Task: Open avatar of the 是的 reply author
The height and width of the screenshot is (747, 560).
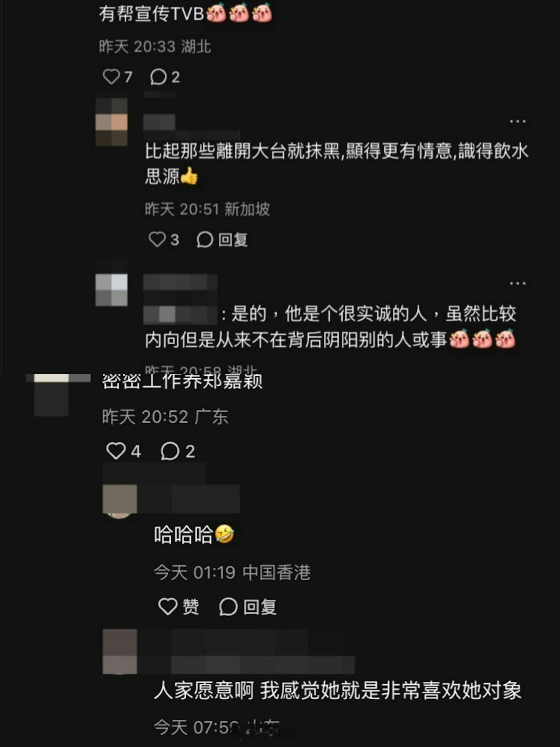Action: 111,290
